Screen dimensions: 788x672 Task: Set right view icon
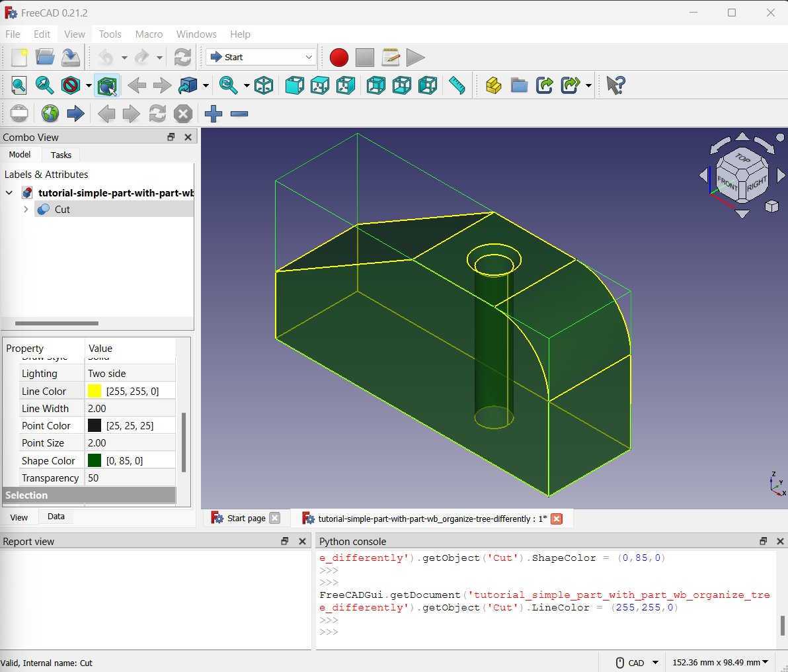pyautogui.click(x=346, y=85)
